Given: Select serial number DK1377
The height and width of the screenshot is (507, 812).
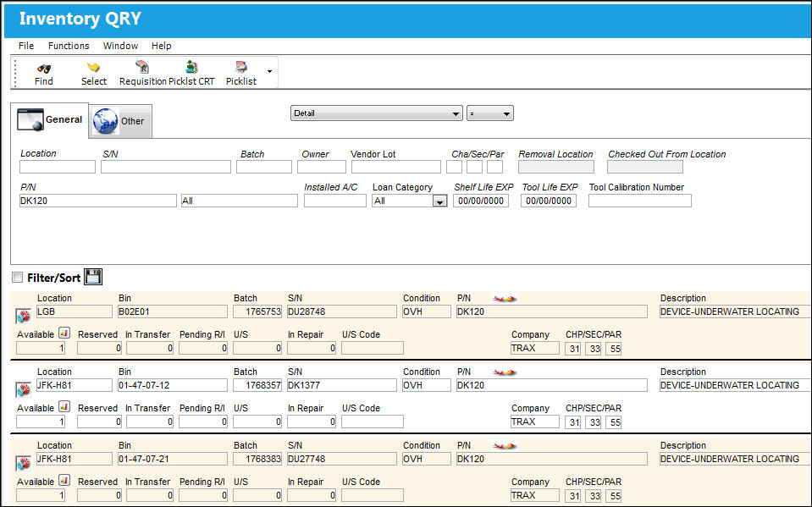Looking at the screenshot, I should 342,385.
